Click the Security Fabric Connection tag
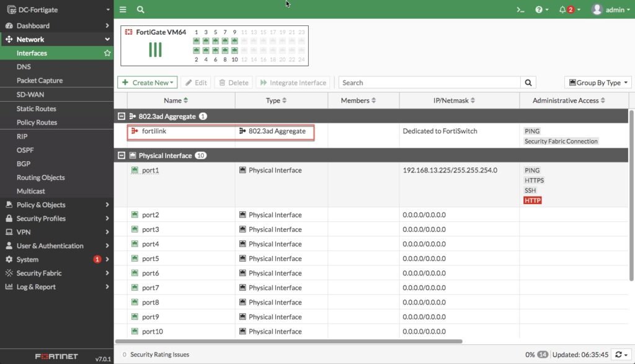Image resolution: width=635 pixels, height=364 pixels. 561,141
